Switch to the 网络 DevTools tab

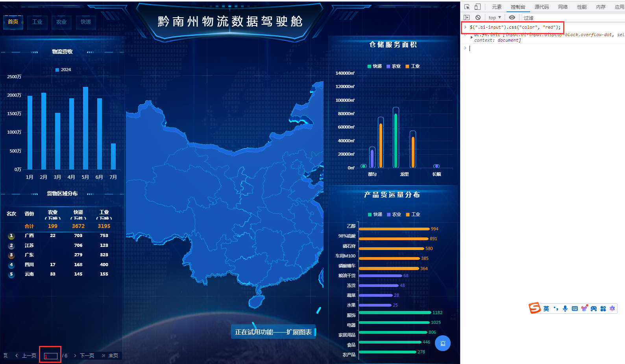[563, 7]
